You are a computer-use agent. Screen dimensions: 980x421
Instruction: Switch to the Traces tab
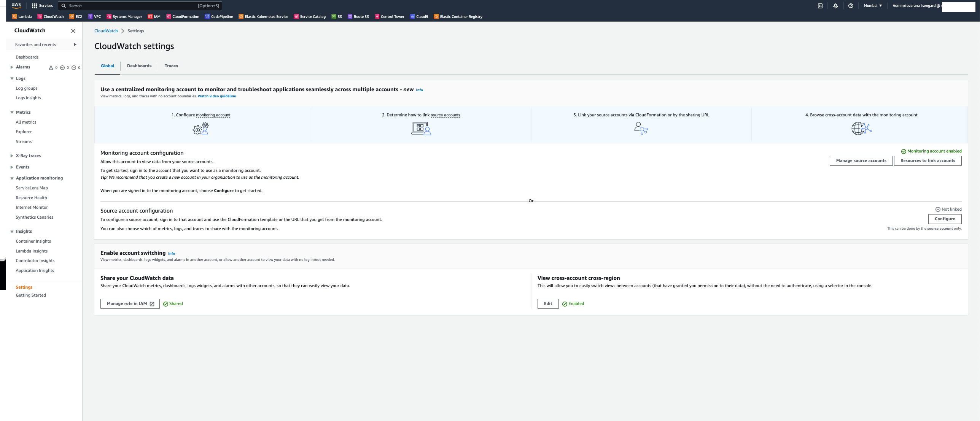(171, 66)
